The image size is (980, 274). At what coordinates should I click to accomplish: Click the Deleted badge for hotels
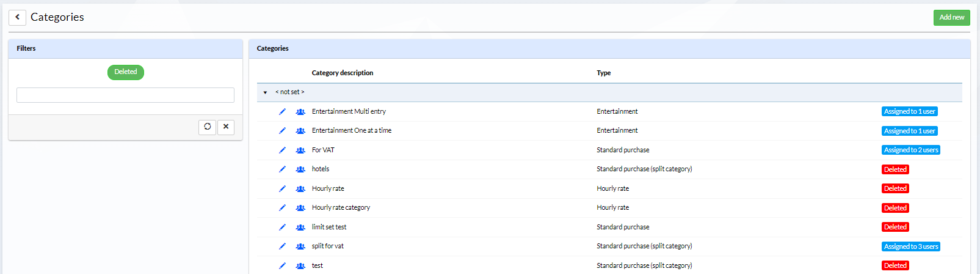[895, 169]
